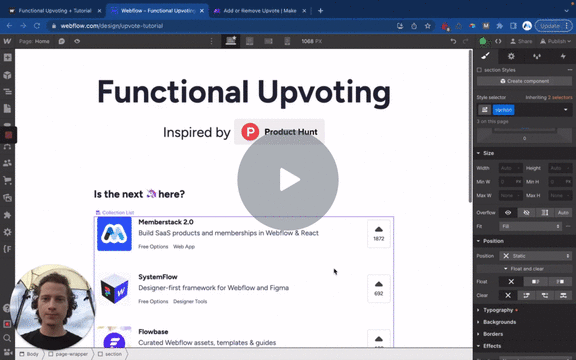Click the blue section class tag
Image resolution: width=576 pixels, height=360 pixels.
pos(503,110)
